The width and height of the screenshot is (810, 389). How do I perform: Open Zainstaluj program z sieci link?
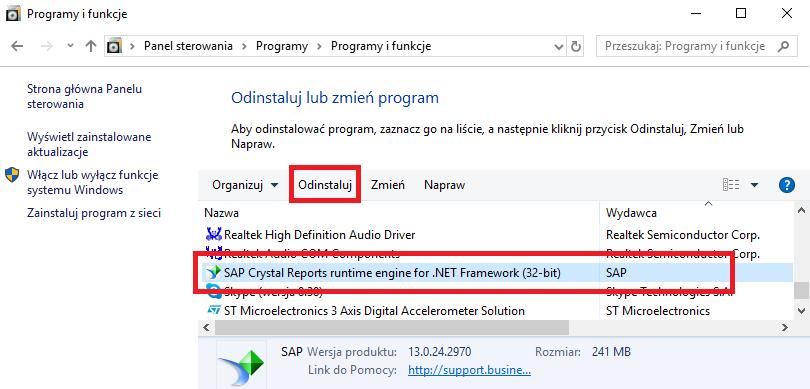pos(94,213)
